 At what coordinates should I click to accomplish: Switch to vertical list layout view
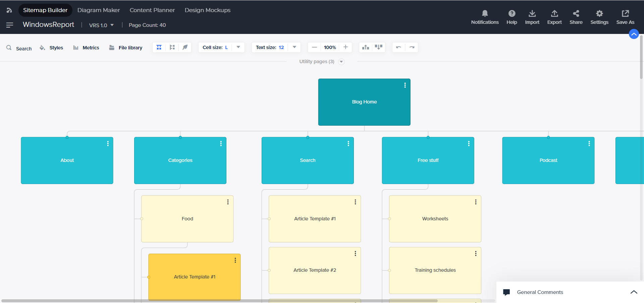pyautogui.click(x=172, y=47)
